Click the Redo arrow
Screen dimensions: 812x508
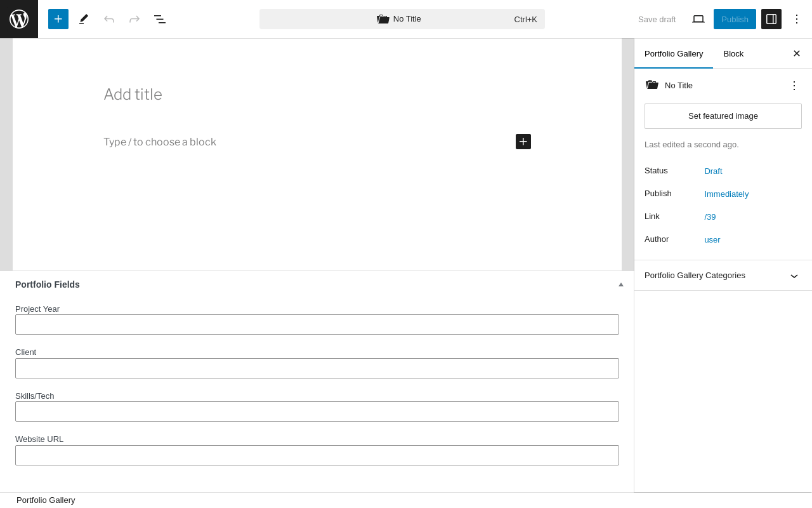[x=134, y=19]
